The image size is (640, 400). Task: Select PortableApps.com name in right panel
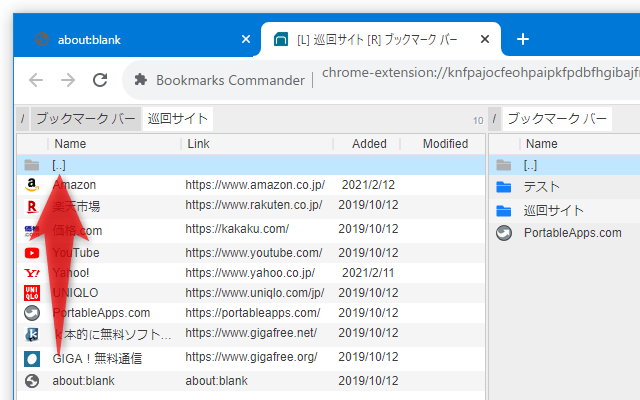(573, 233)
